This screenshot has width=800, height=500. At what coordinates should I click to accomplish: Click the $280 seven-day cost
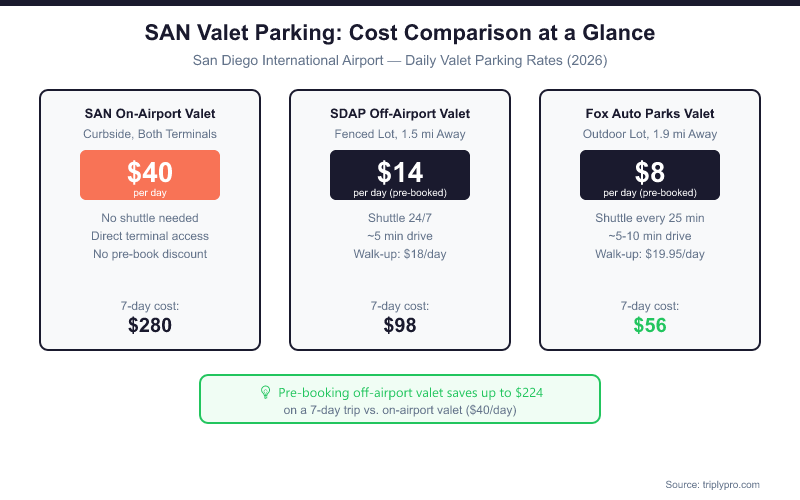click(x=150, y=325)
